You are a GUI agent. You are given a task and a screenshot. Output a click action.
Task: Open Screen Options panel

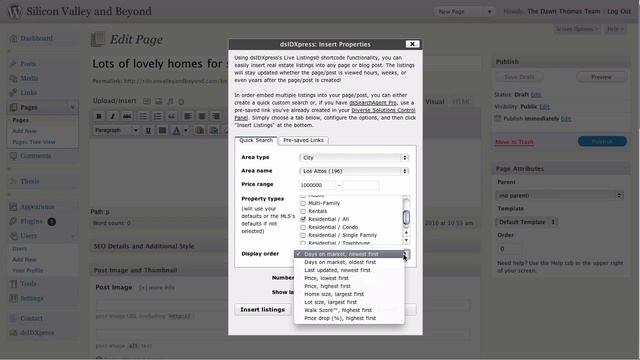tap(577, 29)
